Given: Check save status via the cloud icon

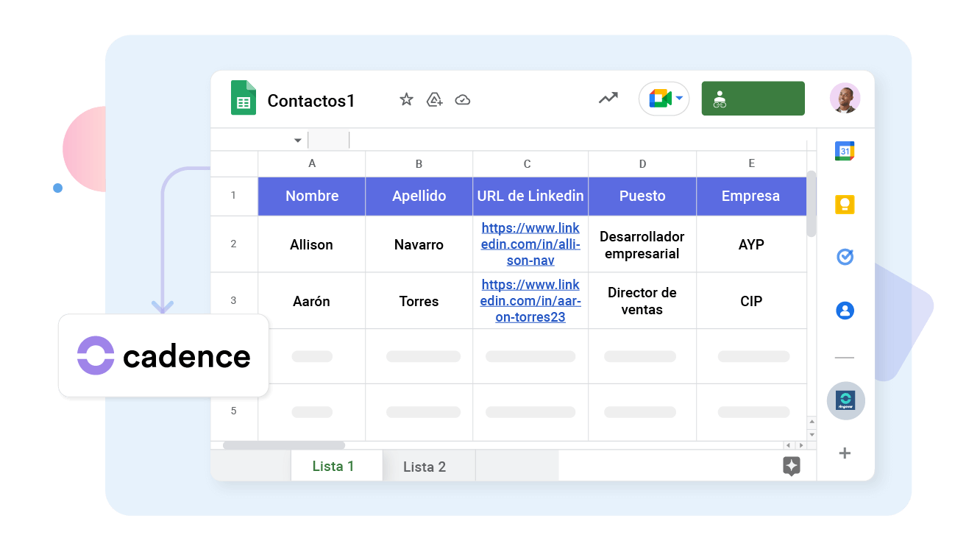Looking at the screenshot, I should [x=463, y=98].
